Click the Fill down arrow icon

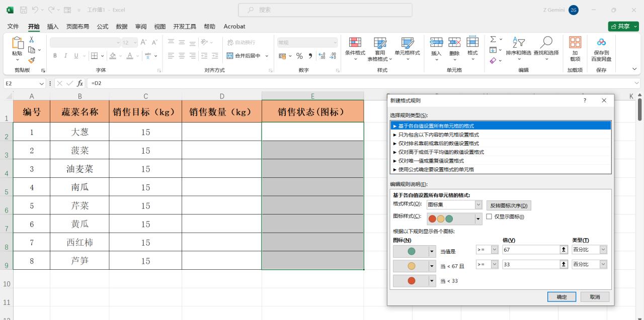point(493,50)
